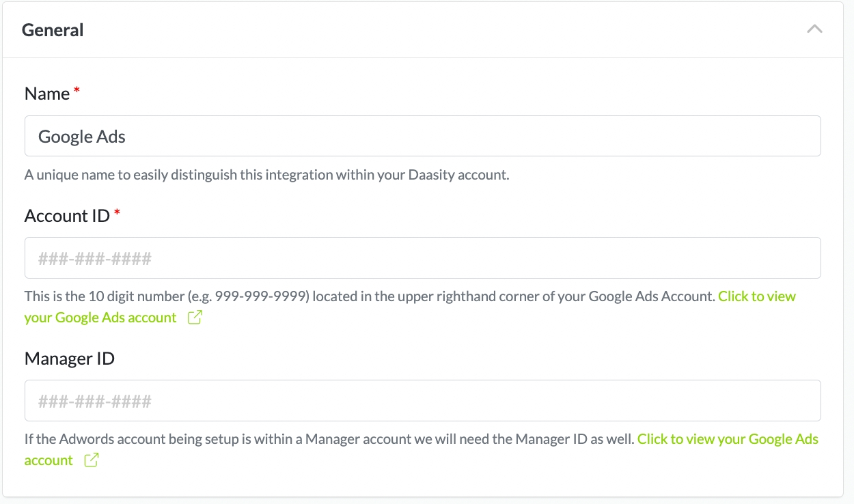Viewport: 854px width, 504px height.
Task: Click the red asterisk beside Name
Action: (x=77, y=92)
